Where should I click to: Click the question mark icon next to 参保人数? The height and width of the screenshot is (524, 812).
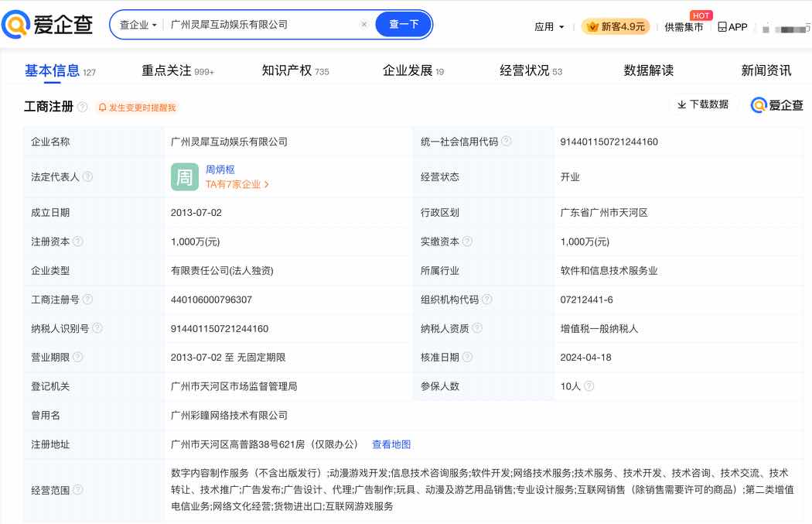(x=588, y=386)
